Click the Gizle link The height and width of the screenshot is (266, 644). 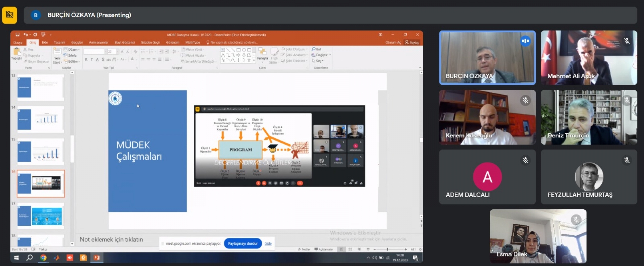coord(268,243)
